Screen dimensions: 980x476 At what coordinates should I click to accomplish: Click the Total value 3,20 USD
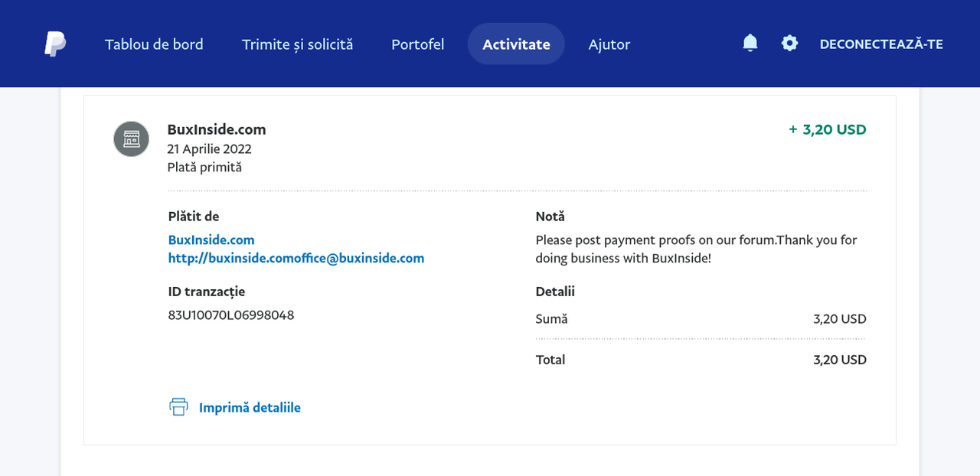[x=840, y=360]
